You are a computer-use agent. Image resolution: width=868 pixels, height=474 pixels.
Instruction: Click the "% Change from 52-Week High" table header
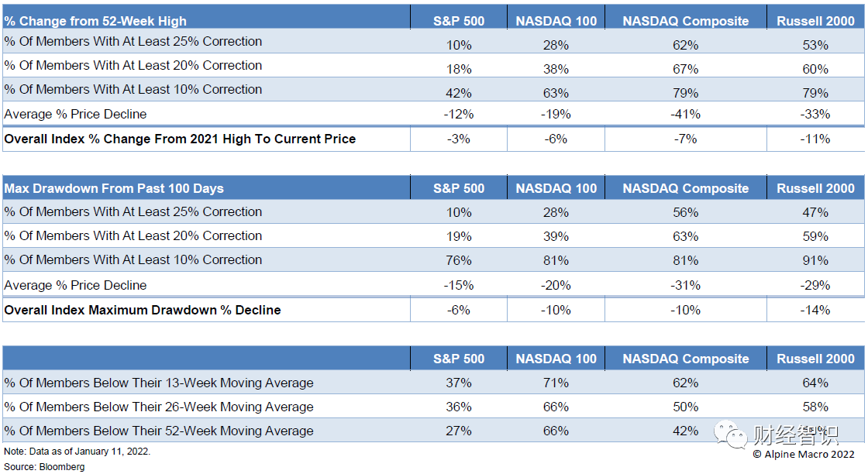coord(95,21)
